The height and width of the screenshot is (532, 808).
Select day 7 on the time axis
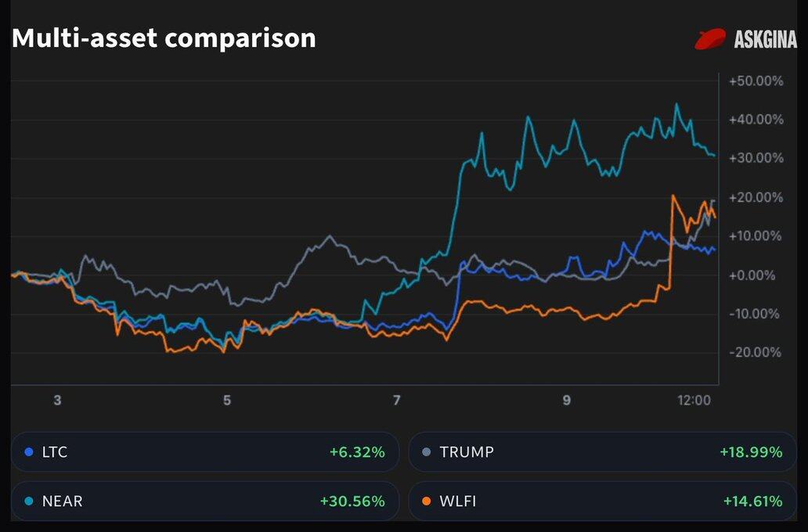(x=397, y=401)
